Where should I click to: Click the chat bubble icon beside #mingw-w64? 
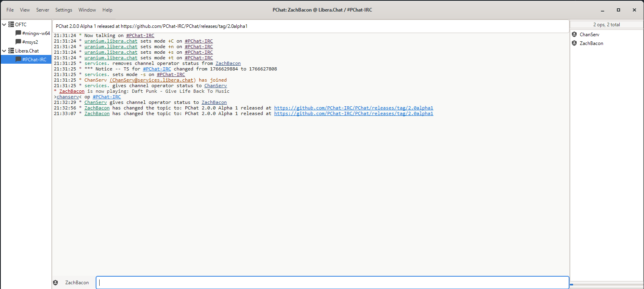(18, 33)
